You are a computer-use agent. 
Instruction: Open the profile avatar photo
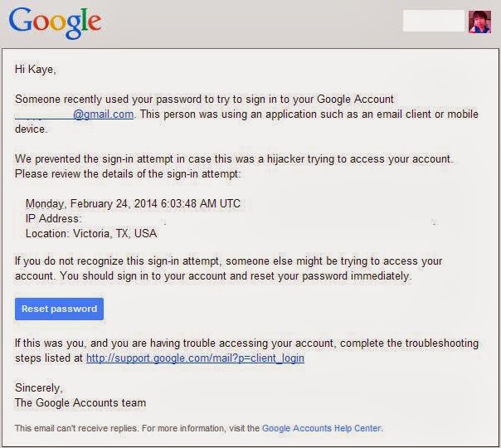[x=479, y=22]
